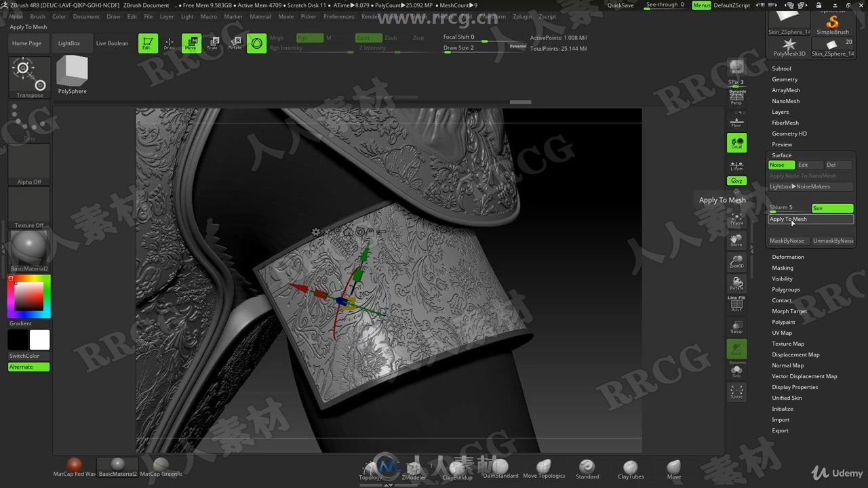Open the Document menu
868x488 pixels.
(86, 16)
